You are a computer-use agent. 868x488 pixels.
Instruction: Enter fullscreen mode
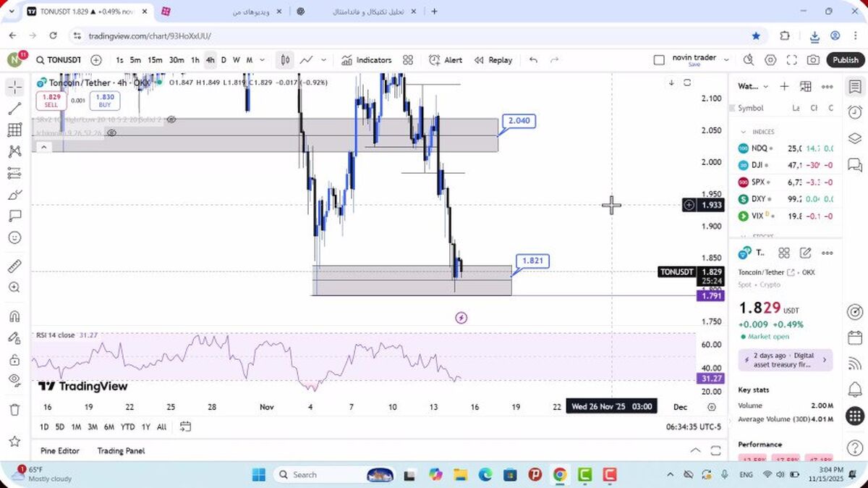(792, 60)
